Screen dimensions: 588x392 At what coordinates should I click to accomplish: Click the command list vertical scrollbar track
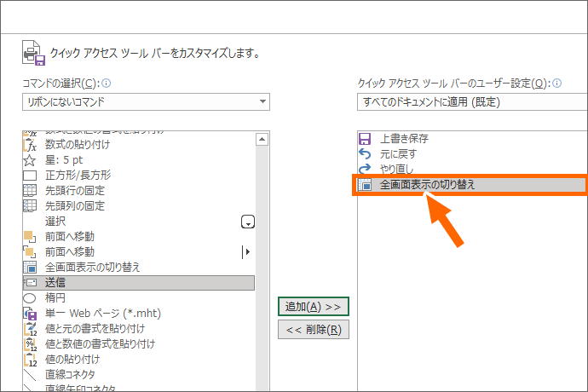[x=262, y=268]
